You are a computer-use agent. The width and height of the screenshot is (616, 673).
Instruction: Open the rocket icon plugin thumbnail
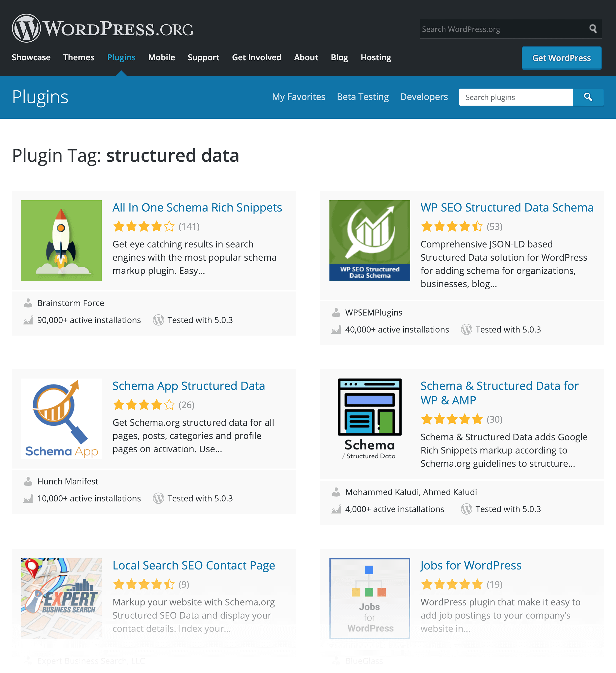tap(61, 240)
